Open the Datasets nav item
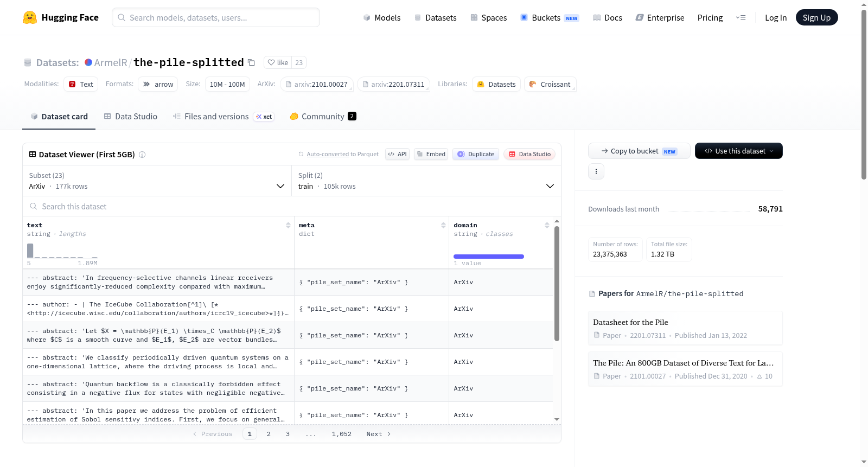 click(435, 17)
